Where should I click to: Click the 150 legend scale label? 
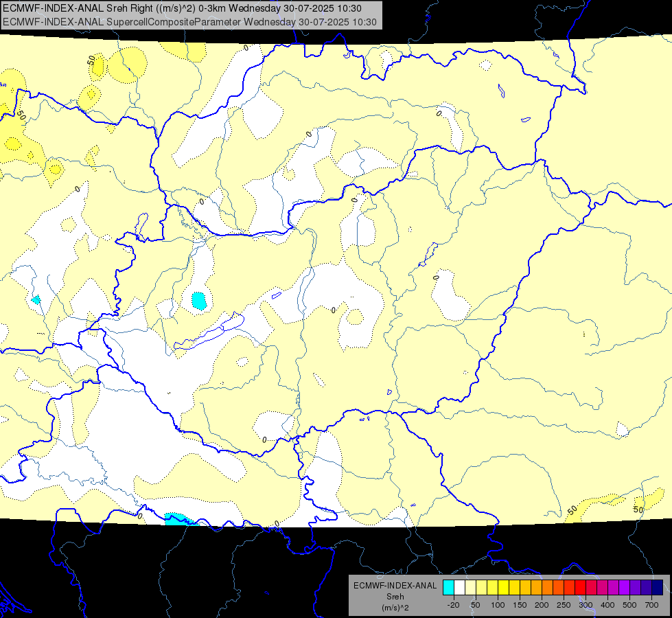(x=520, y=605)
